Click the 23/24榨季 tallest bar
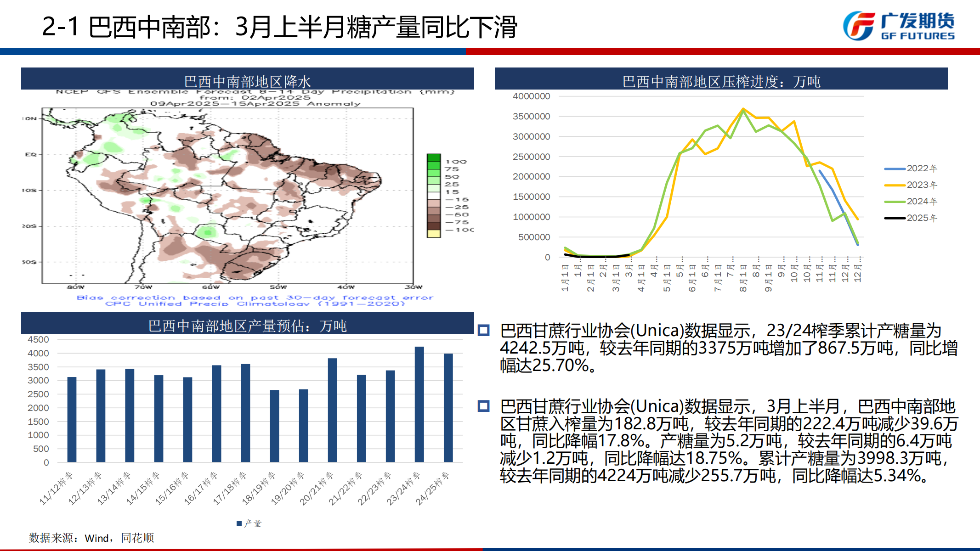This screenshot has height=551, width=980. pos(419,404)
